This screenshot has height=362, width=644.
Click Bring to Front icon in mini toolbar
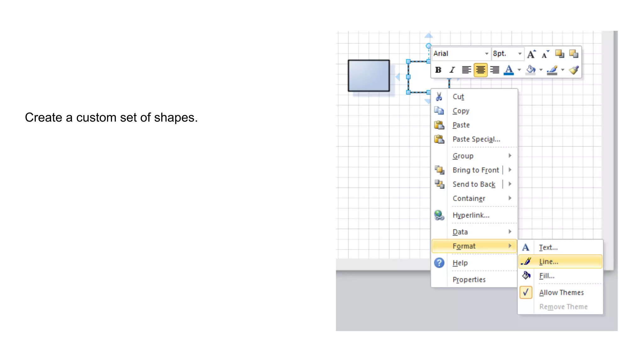(559, 54)
